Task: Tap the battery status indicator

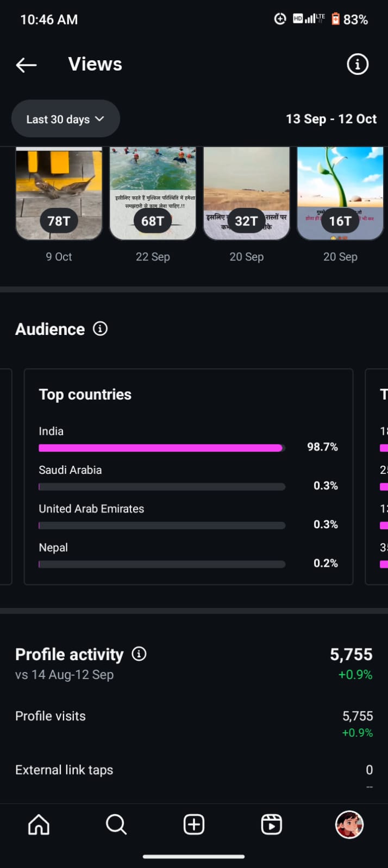Action: pos(336,20)
